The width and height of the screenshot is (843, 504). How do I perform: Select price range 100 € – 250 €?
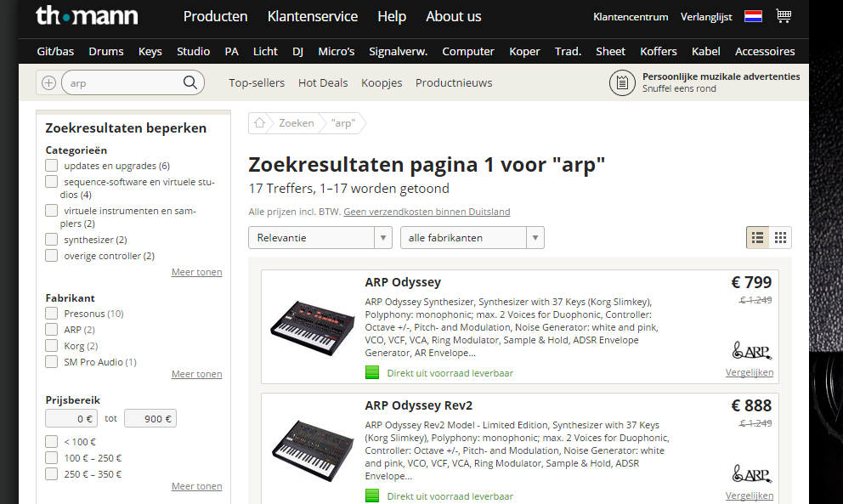point(52,458)
